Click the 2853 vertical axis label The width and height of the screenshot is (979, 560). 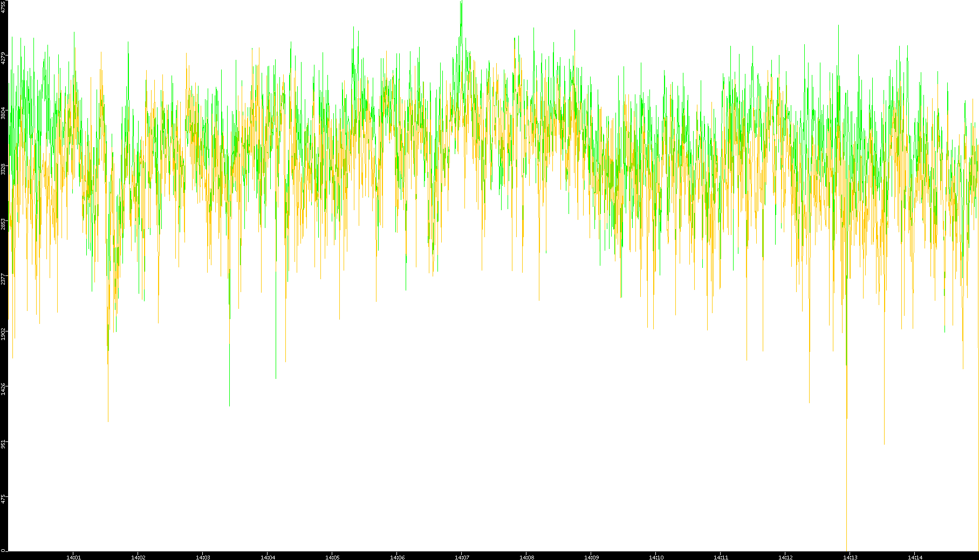click(3, 224)
